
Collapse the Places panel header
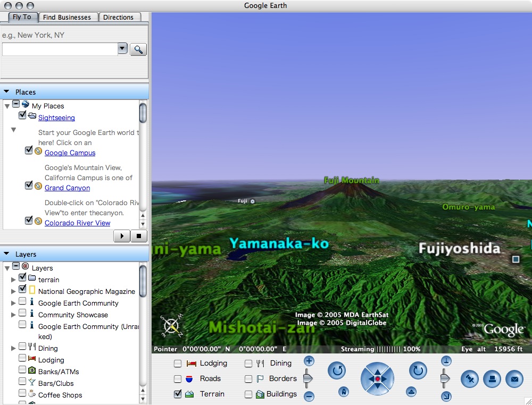6,91
